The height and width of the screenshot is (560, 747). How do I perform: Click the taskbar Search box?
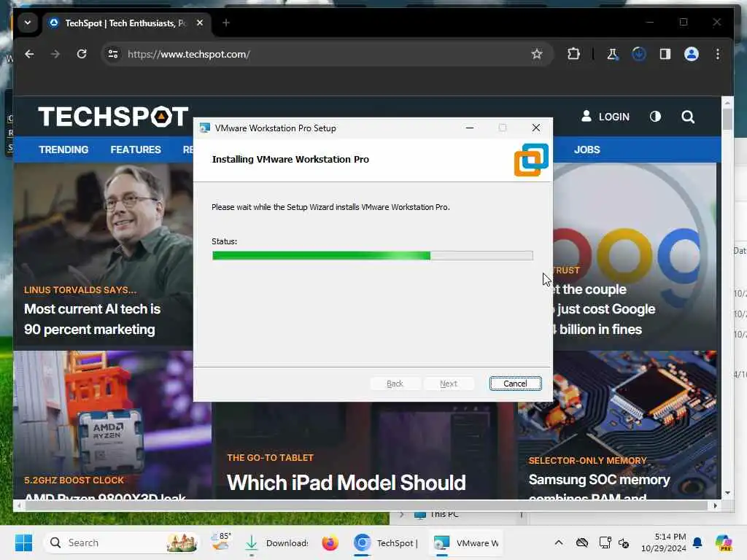(x=122, y=542)
